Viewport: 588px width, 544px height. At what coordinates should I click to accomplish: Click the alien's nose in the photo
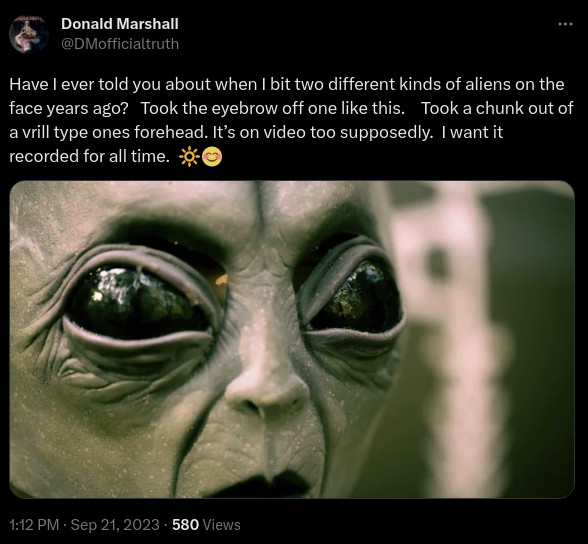coord(267,390)
